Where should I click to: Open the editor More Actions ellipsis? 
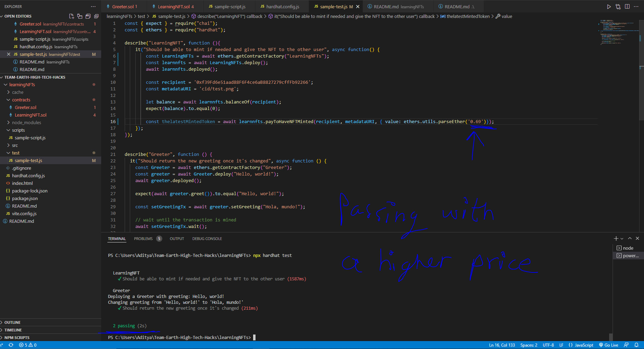tap(636, 7)
